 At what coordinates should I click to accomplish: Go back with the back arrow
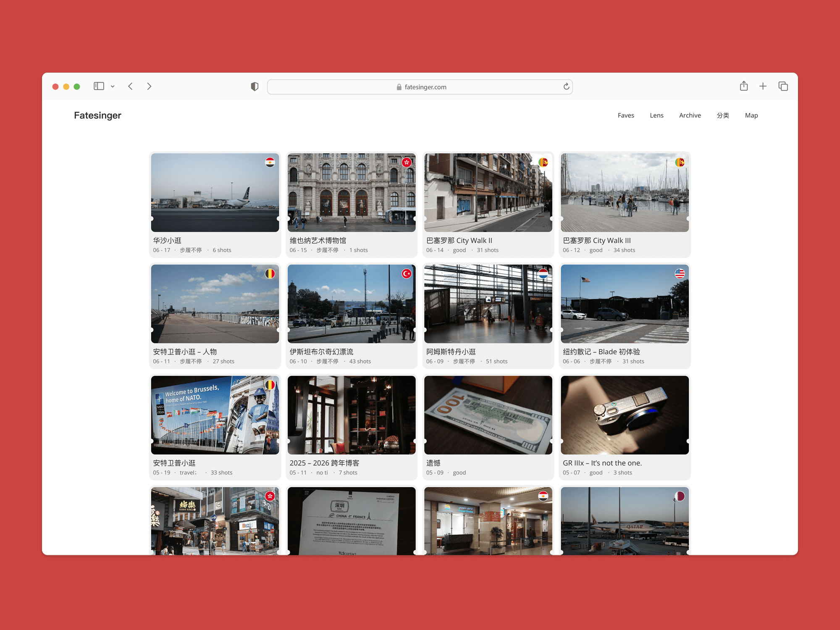coord(131,86)
